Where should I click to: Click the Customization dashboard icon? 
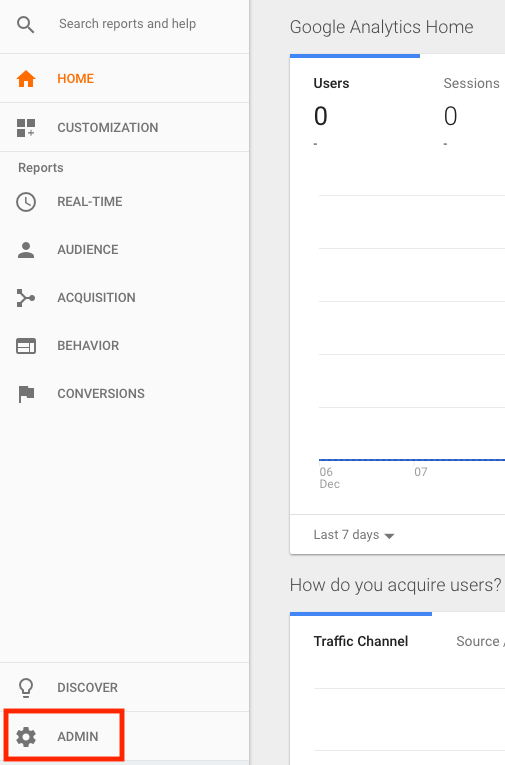[x=26, y=128]
